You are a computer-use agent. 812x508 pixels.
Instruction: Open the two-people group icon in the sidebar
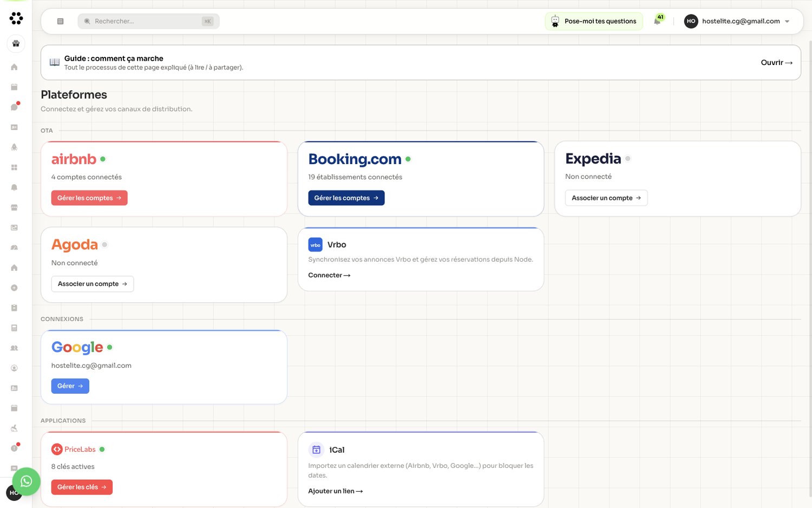point(14,348)
